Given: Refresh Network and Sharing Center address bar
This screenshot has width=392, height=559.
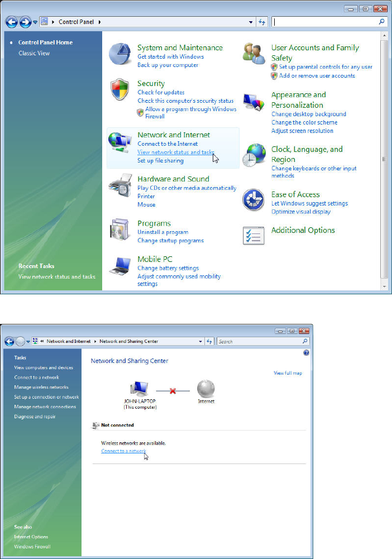Looking at the screenshot, I should pyautogui.click(x=209, y=342).
